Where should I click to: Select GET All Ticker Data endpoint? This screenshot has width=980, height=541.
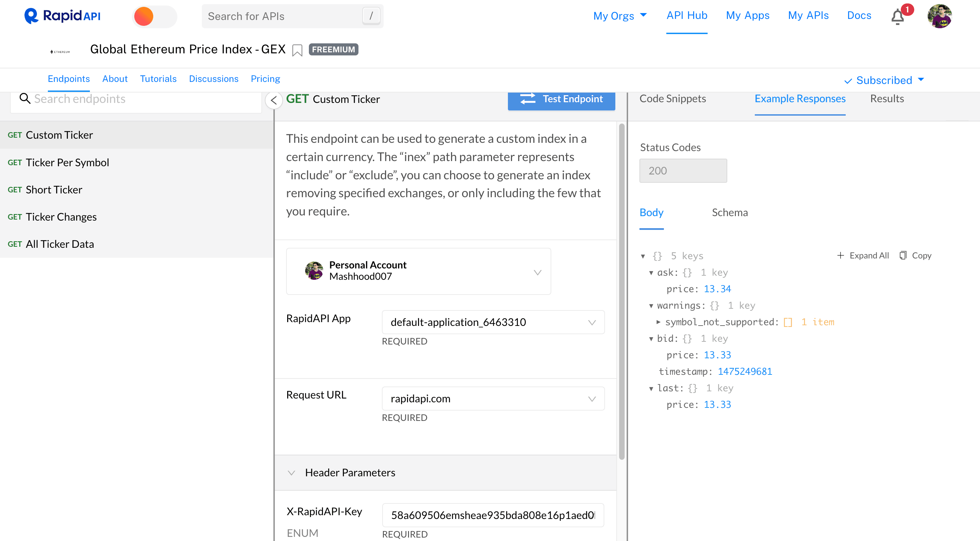(x=137, y=244)
